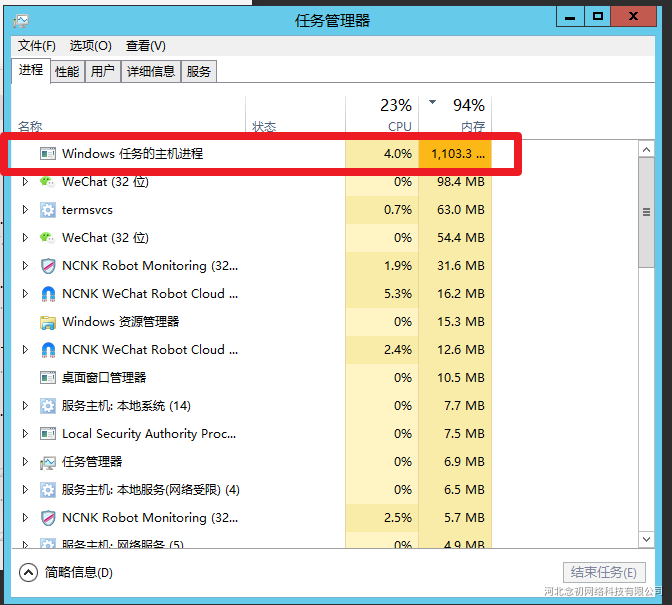Image resolution: width=672 pixels, height=605 pixels.
Task: Select the Windows 资源管理器 row
Action: point(251,322)
